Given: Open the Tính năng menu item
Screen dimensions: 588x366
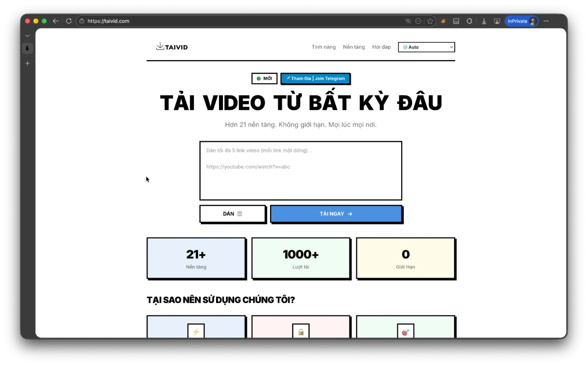Looking at the screenshot, I should point(323,47).
